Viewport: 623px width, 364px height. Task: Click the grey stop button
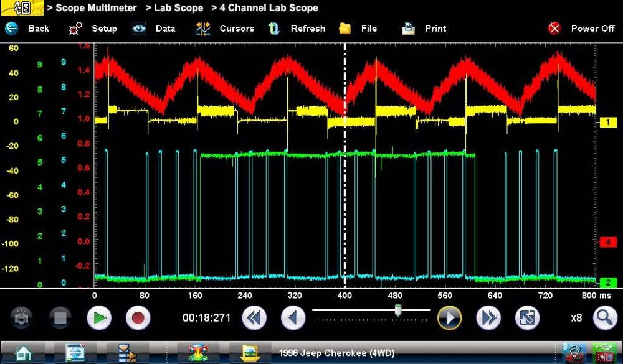coord(60,318)
